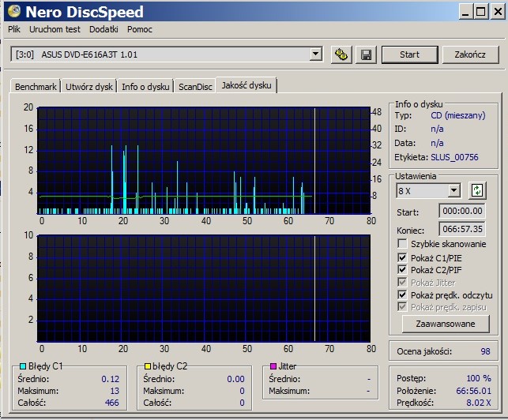Close the Nero DiscSpeed window
The width and height of the screenshot is (508, 420).
(x=498, y=12)
